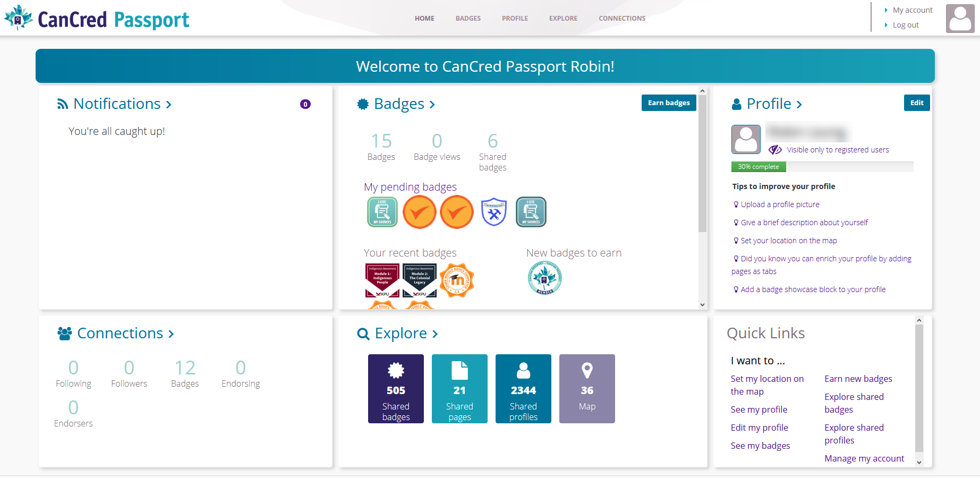Click the Explore magnifier icon
This screenshot has height=478, width=980.
tap(363, 334)
